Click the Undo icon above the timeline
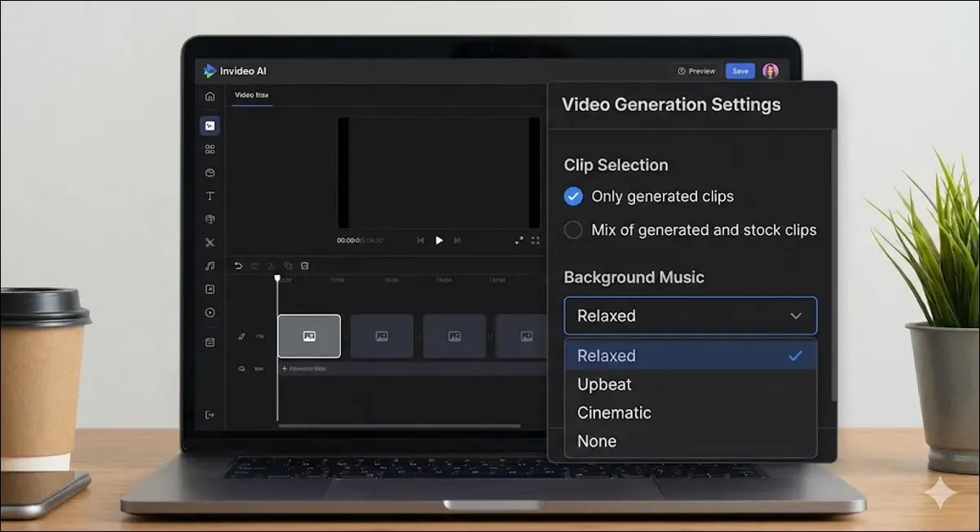The width and height of the screenshot is (980, 532). (x=237, y=265)
